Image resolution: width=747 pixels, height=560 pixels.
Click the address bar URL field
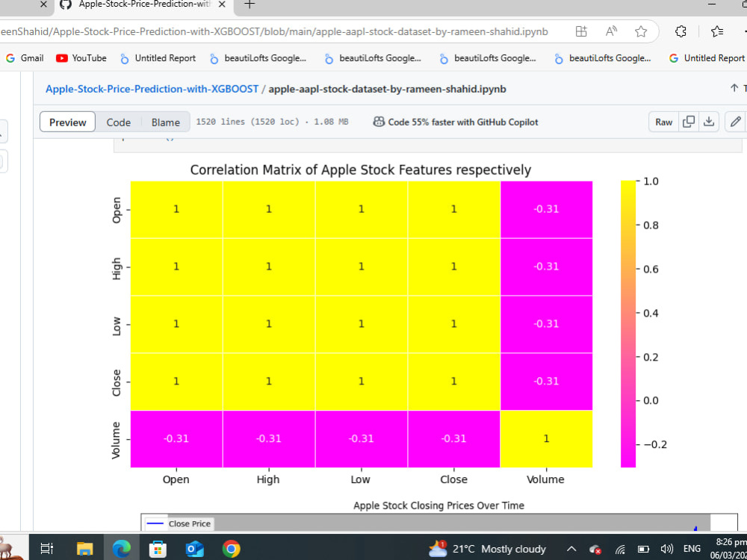tap(274, 31)
